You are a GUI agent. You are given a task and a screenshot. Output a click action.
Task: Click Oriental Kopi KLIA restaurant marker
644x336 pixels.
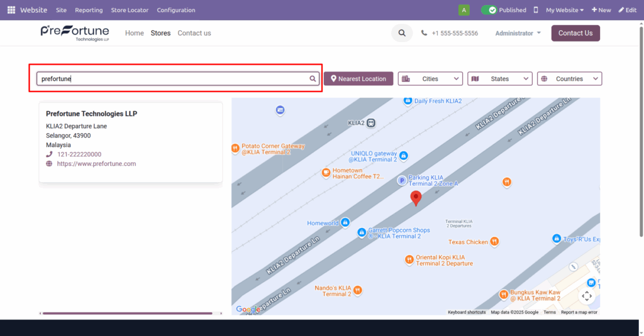(409, 259)
